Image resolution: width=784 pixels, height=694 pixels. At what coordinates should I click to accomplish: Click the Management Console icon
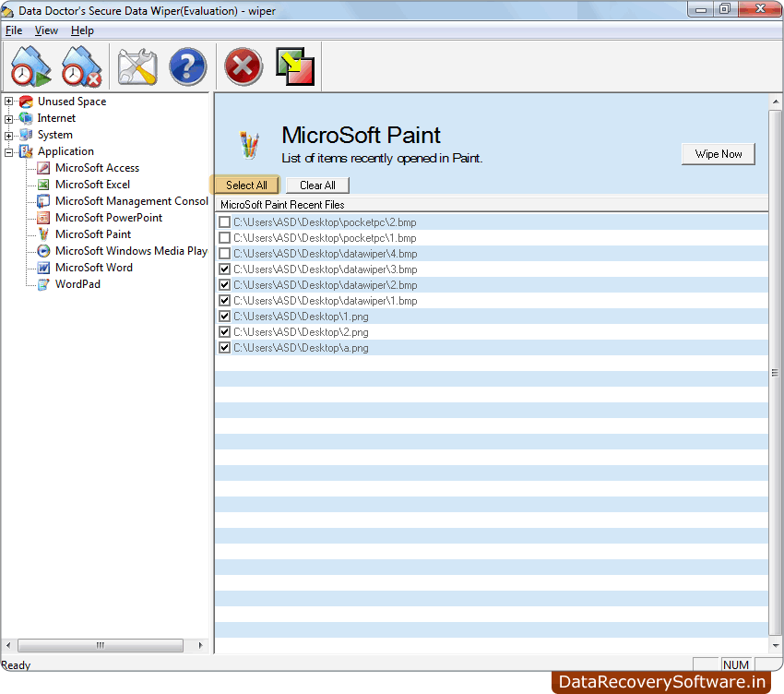(43, 201)
